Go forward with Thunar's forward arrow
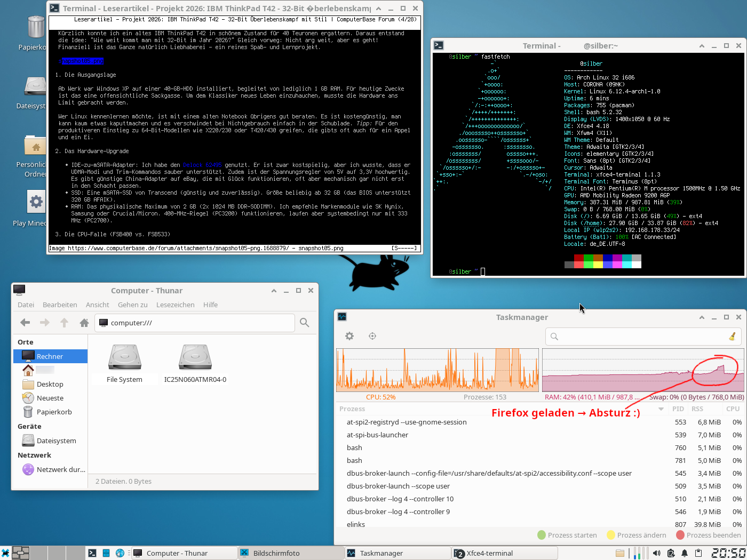 45,322
